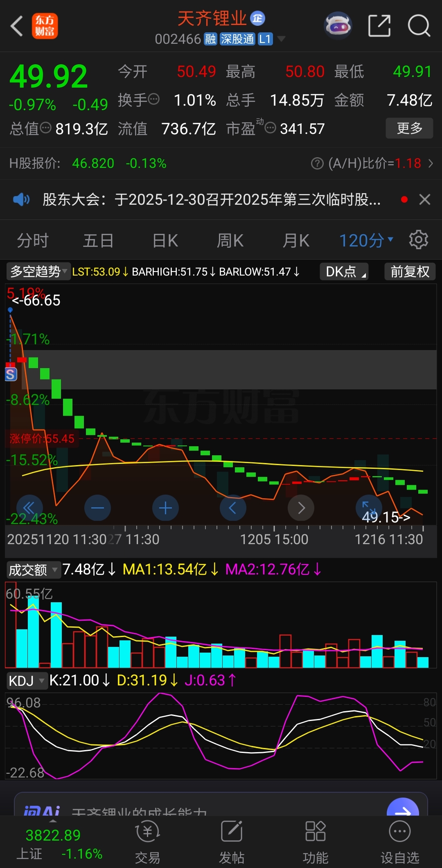The width and height of the screenshot is (442, 868).
Task: Tap info icon beside 市盈
Action: 270,128
